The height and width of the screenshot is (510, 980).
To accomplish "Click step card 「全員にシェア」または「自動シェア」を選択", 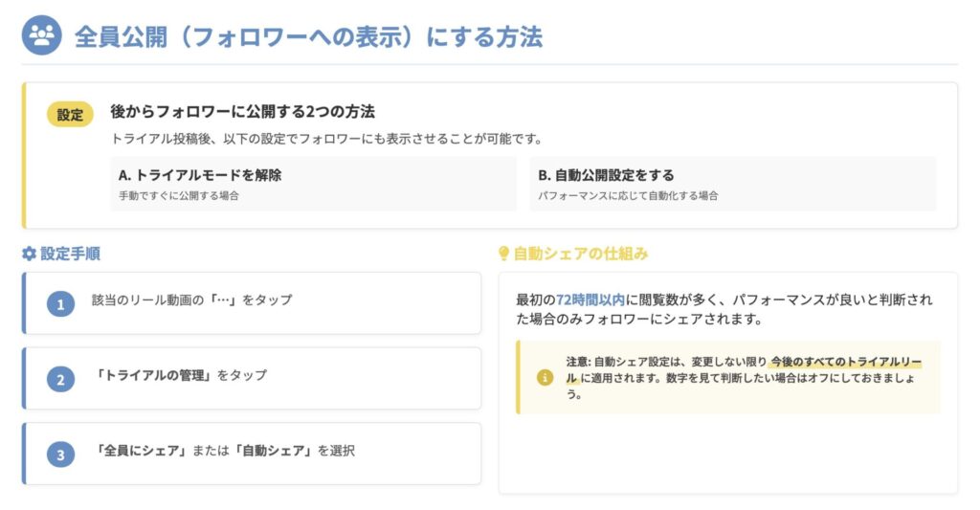I will 252,454.
